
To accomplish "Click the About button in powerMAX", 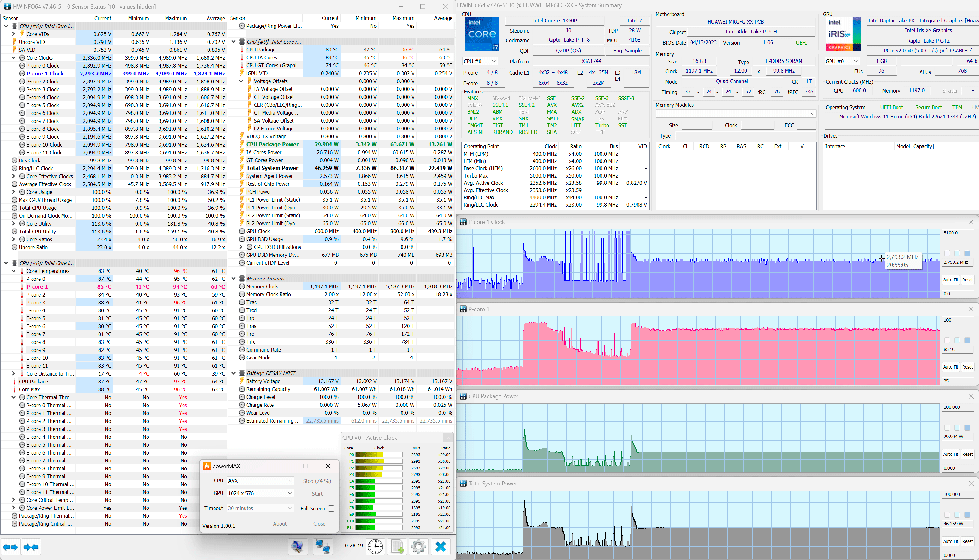I will [280, 524].
